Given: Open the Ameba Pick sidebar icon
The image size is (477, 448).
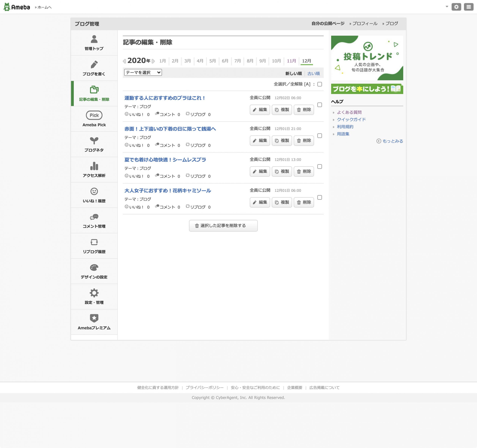Looking at the screenshot, I should pos(94,115).
